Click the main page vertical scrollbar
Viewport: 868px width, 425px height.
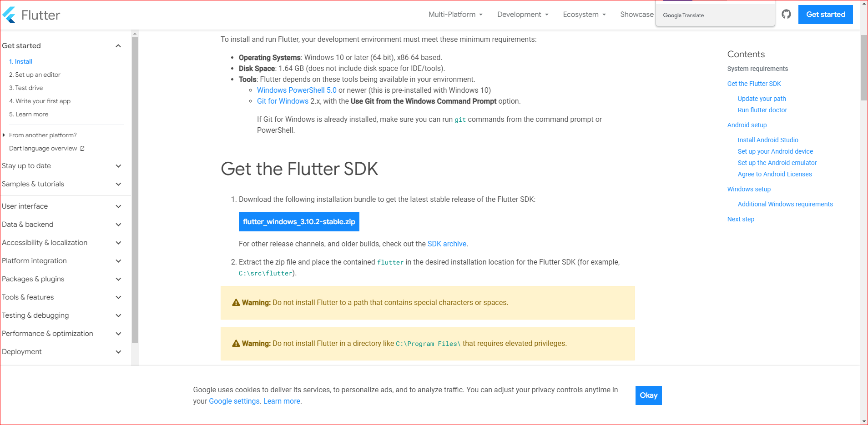tap(864, 67)
